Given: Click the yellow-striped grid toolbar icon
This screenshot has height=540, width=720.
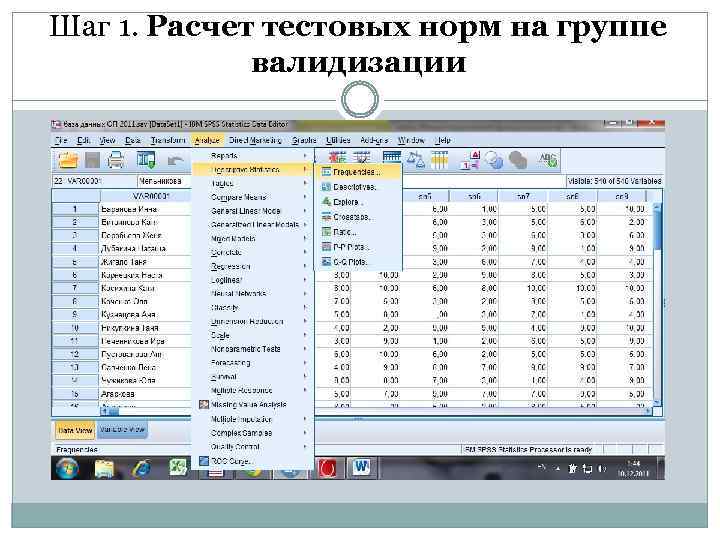Looking at the screenshot, I should (439, 160).
